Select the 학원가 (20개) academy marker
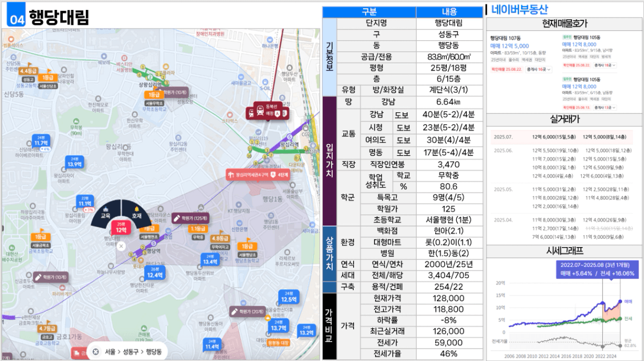644x361 pixels. [247, 312]
